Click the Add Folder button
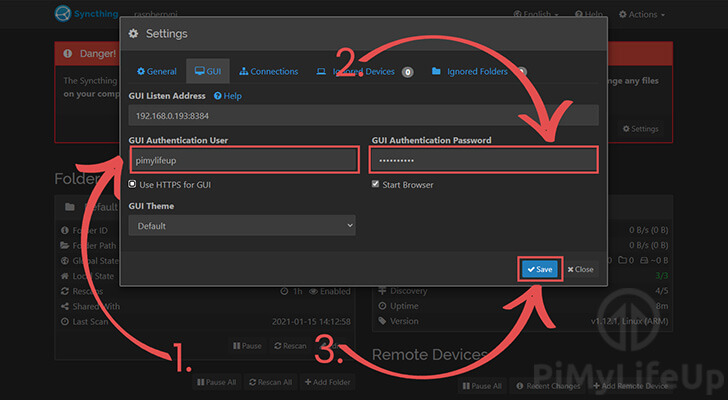The height and width of the screenshot is (400, 728). coord(327,382)
